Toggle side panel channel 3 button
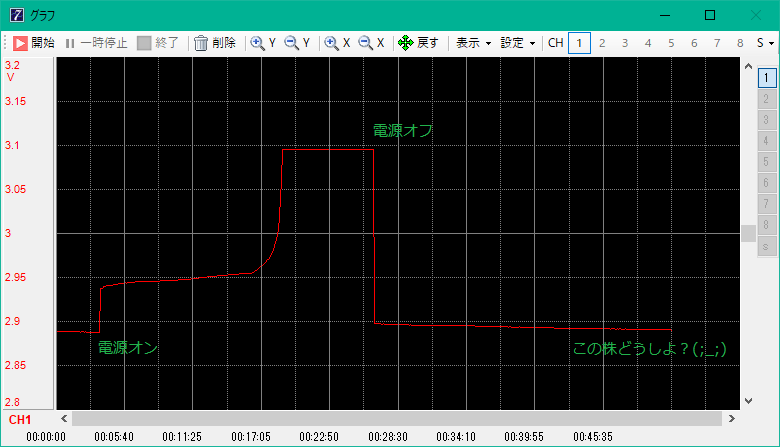This screenshot has width=780, height=447. pyautogui.click(x=767, y=120)
